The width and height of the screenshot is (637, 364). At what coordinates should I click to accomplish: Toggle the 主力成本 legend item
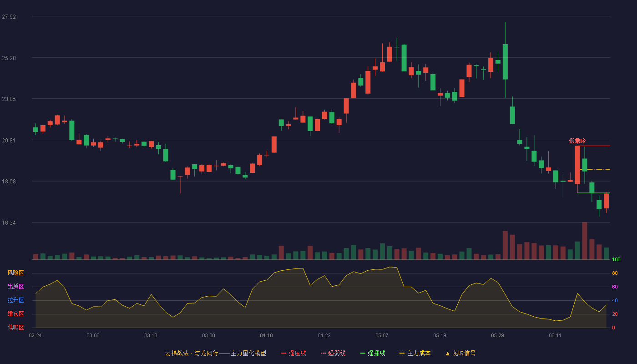(415, 353)
